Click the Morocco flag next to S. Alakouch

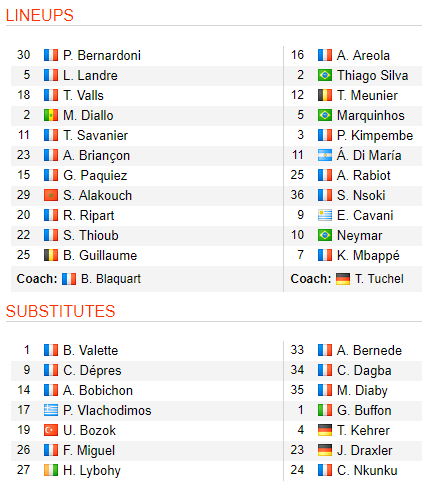click(51, 195)
